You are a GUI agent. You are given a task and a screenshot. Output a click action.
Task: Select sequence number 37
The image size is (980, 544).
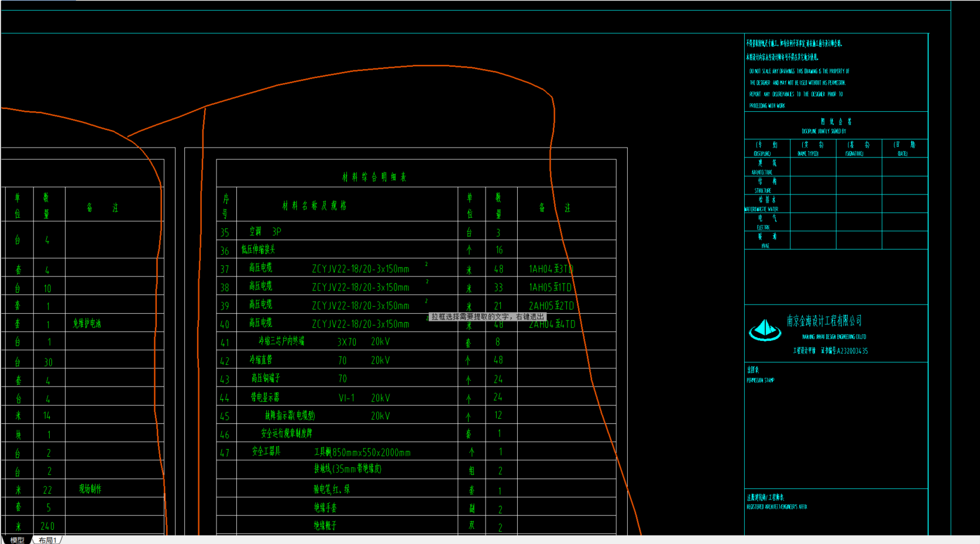click(225, 269)
